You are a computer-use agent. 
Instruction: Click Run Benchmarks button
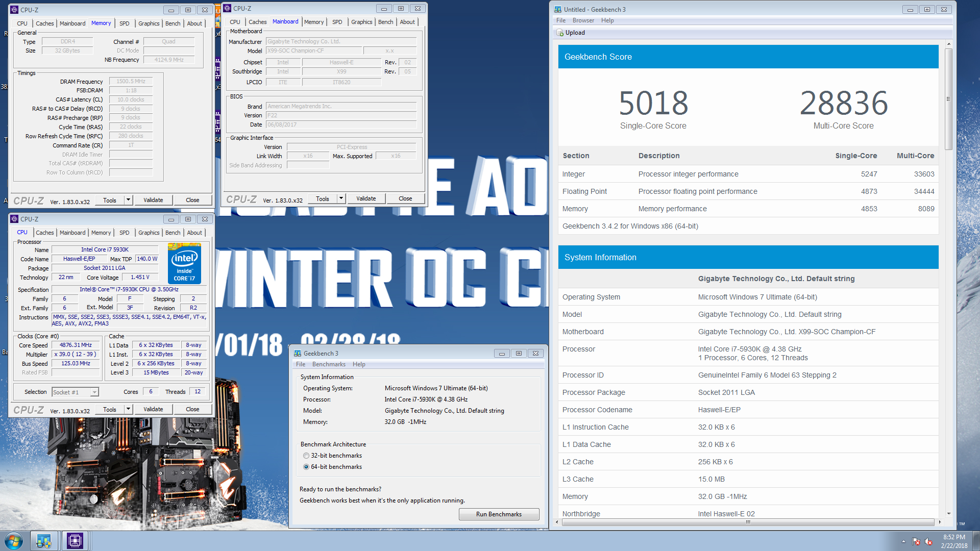pos(499,514)
